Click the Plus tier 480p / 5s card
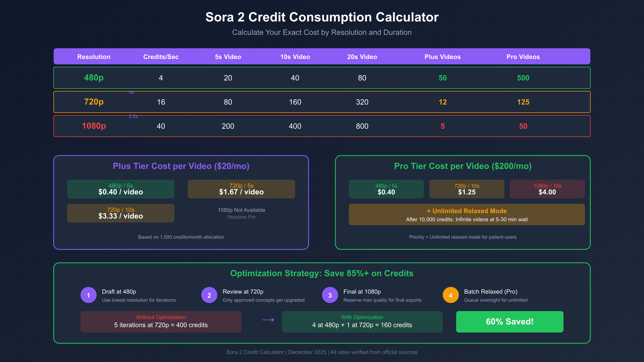644x362 pixels. click(121, 189)
